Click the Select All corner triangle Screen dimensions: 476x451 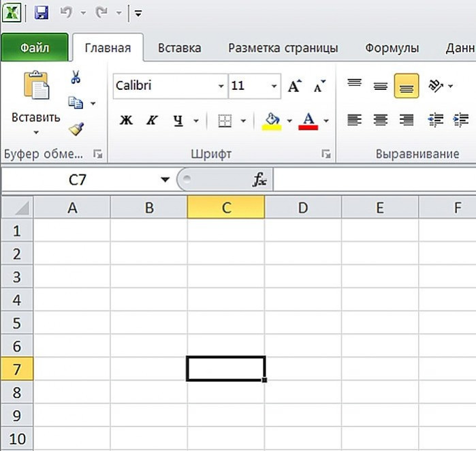click(x=18, y=207)
